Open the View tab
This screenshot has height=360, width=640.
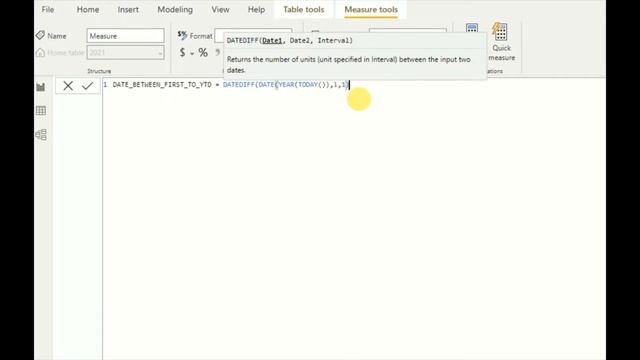click(x=220, y=9)
